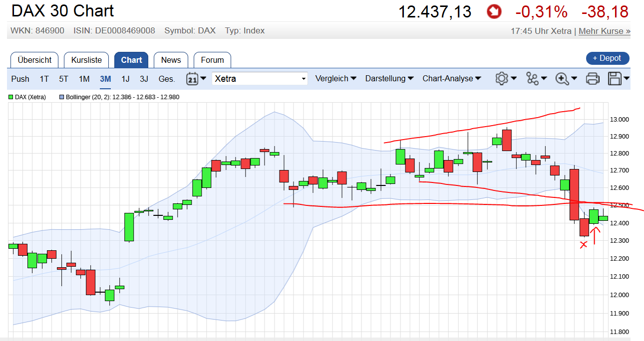644x341 pixels.
Task: Click the Symbol: DAX text
Action: click(190, 31)
